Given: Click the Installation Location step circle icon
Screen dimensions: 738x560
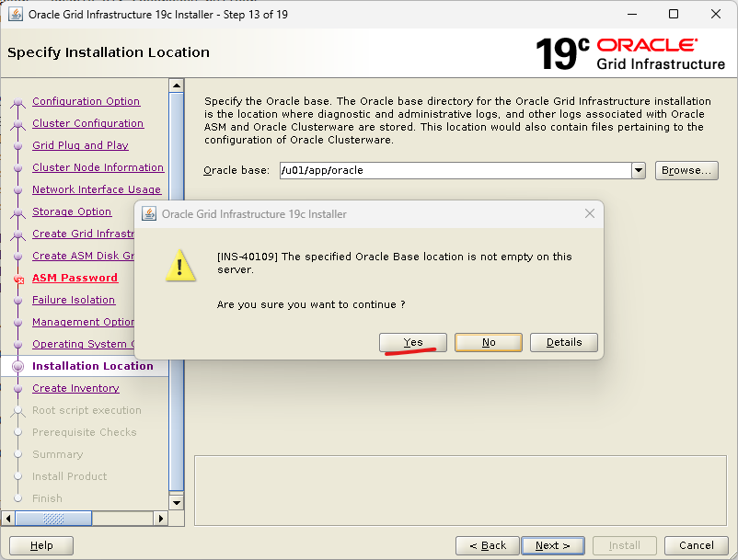Looking at the screenshot, I should tap(17, 366).
